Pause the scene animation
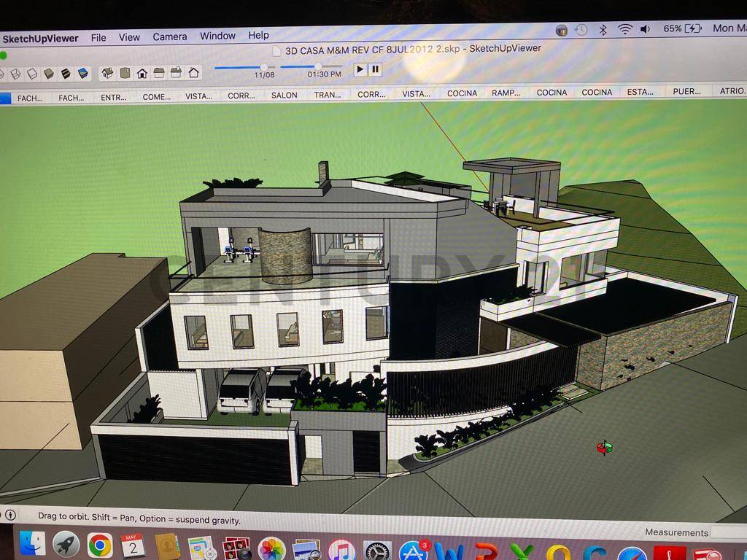This screenshot has height=560, width=747. tap(375, 69)
